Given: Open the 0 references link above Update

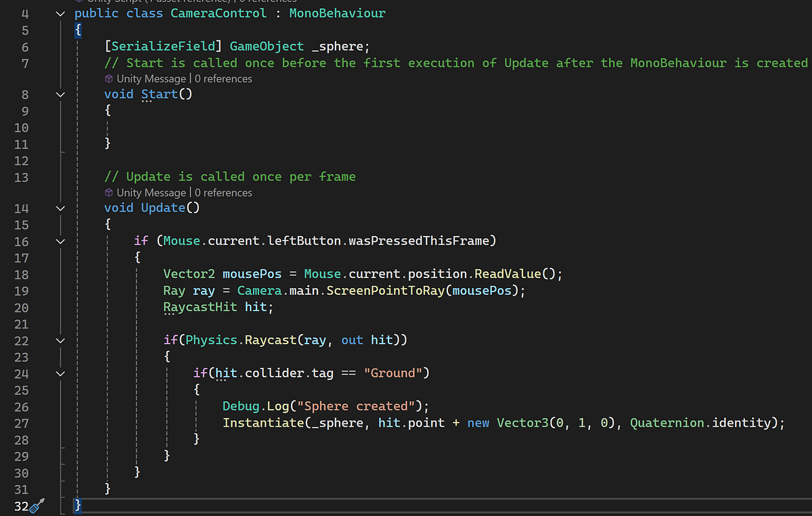Looking at the screenshot, I should click(223, 192).
